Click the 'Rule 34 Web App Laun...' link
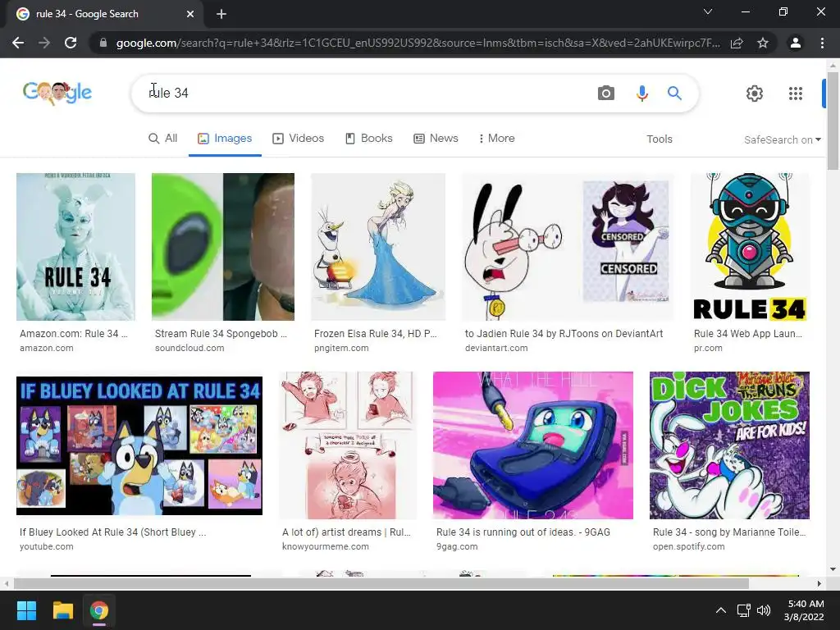This screenshot has width=840, height=630. point(748,334)
